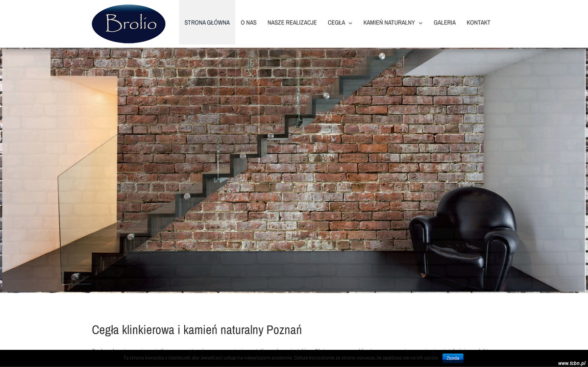Open Nasze Realizacje in the navigation
The image size is (588, 367).
tap(292, 23)
